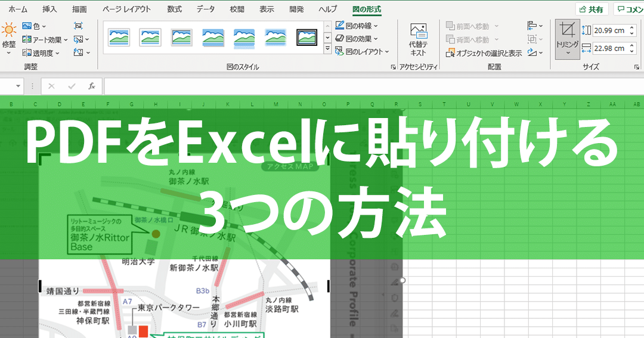Open the 代替テキスト (Alt Text) pane
This screenshot has width=644, height=338.
[418, 39]
